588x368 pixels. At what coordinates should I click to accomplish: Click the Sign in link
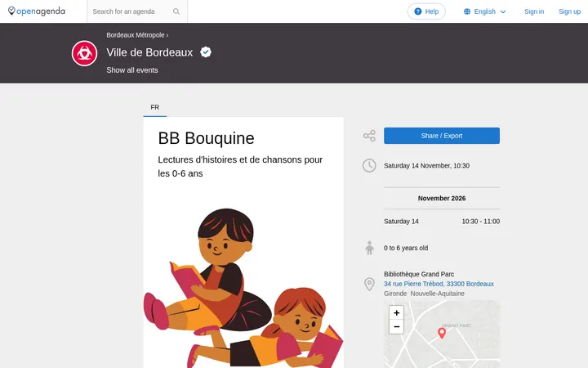pyautogui.click(x=534, y=11)
